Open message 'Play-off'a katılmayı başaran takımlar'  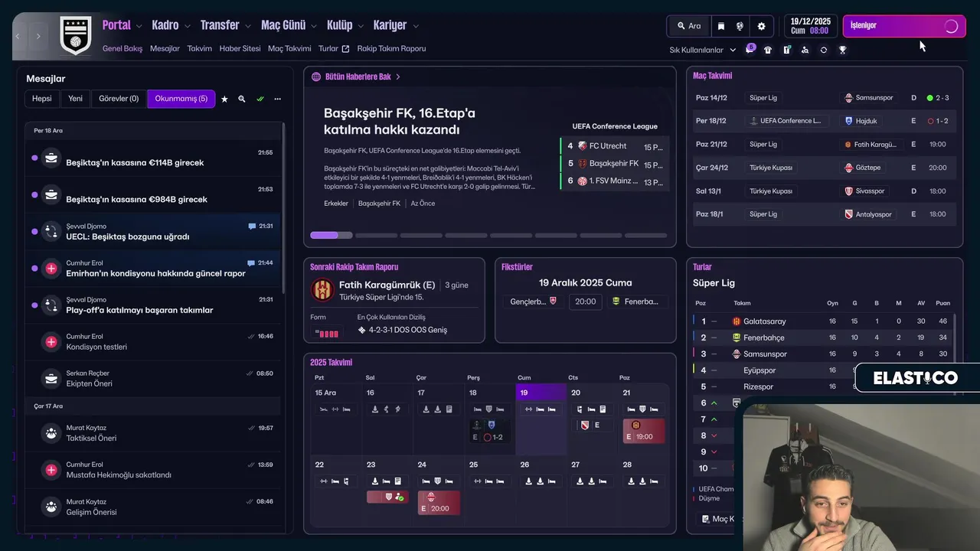(152, 305)
